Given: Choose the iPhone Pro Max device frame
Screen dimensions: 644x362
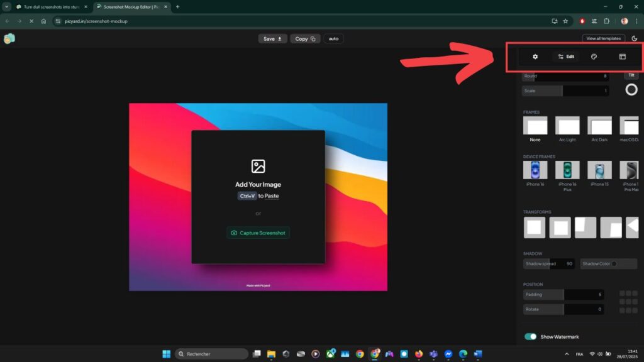Looking at the screenshot, I should click(629, 170).
